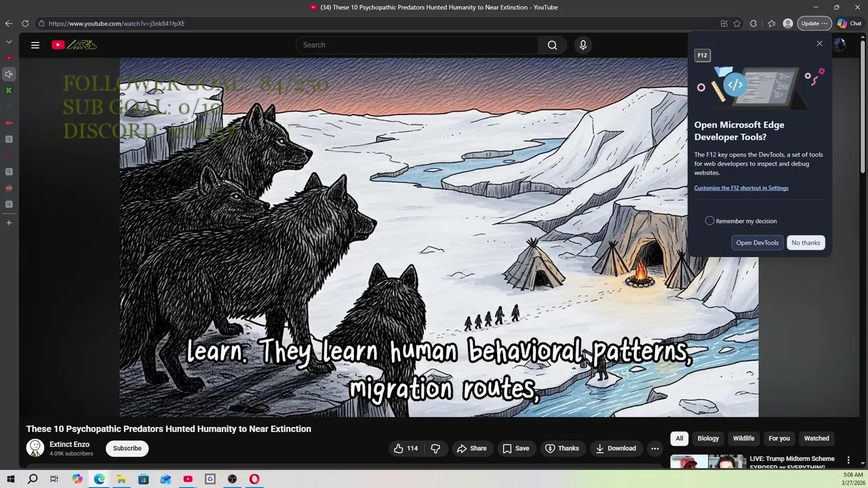
Task: Go back with the browser back arrow
Action: (9, 23)
